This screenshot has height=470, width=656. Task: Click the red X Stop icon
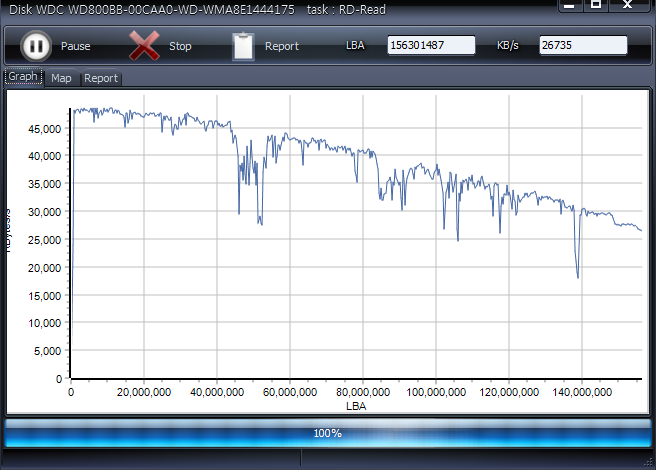point(144,46)
